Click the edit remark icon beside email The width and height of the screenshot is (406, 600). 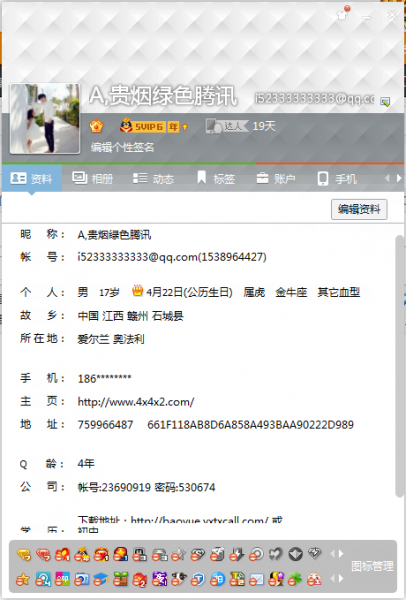click(x=385, y=101)
